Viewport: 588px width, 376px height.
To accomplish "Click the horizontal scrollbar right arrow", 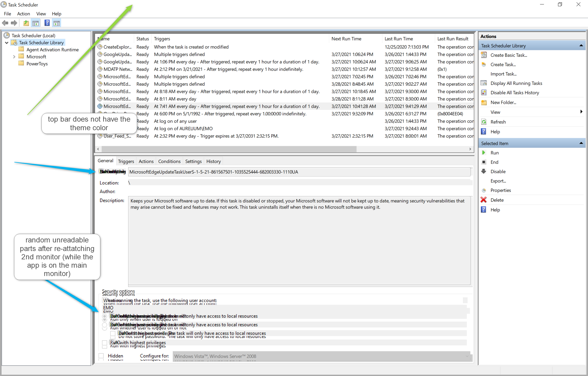I will tap(470, 149).
